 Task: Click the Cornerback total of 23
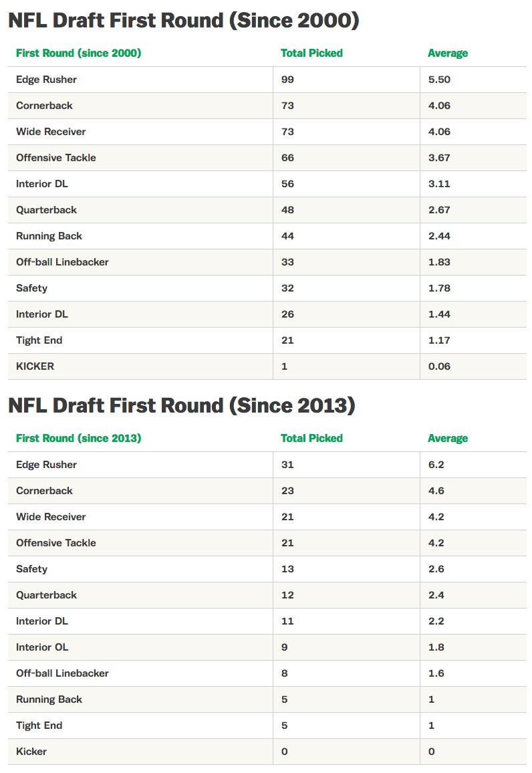click(x=287, y=490)
